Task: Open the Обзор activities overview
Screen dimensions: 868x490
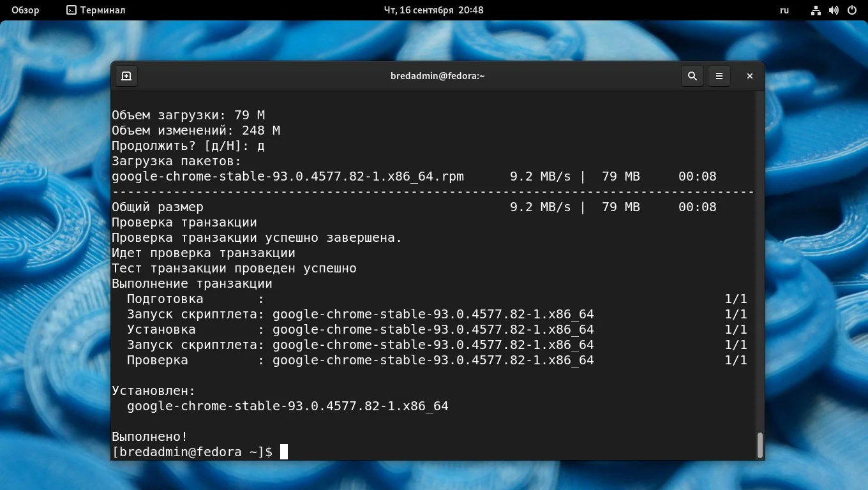Action: coord(25,10)
